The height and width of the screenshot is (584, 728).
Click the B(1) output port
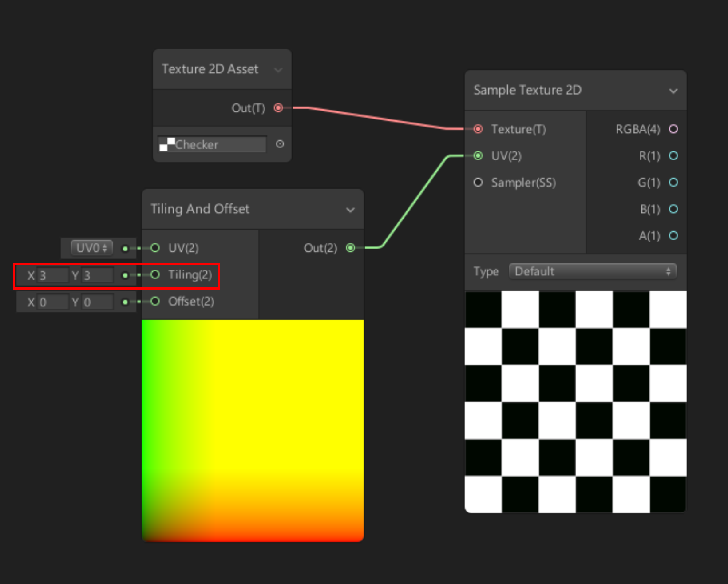click(673, 209)
